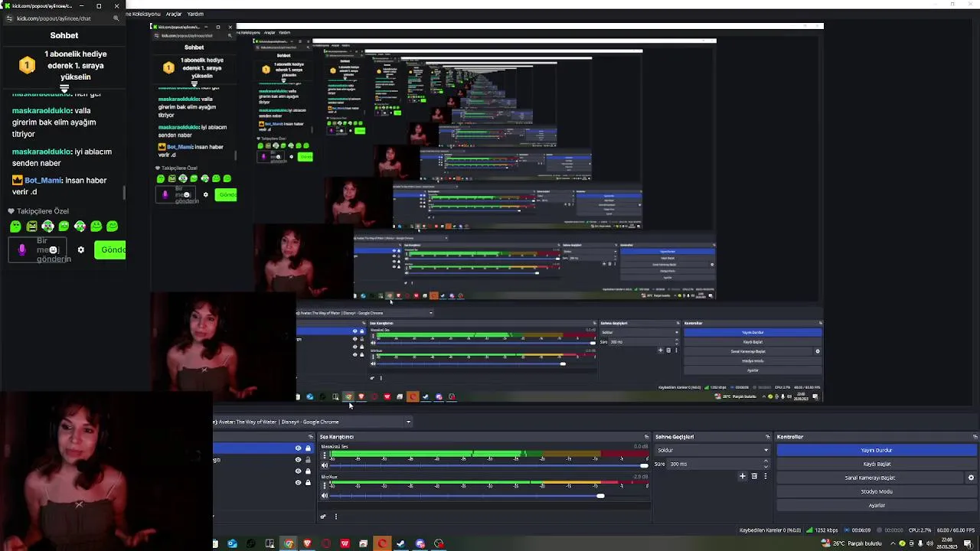Open site info icon in chat address bar
This screenshot has height=551, width=980.
8,18
